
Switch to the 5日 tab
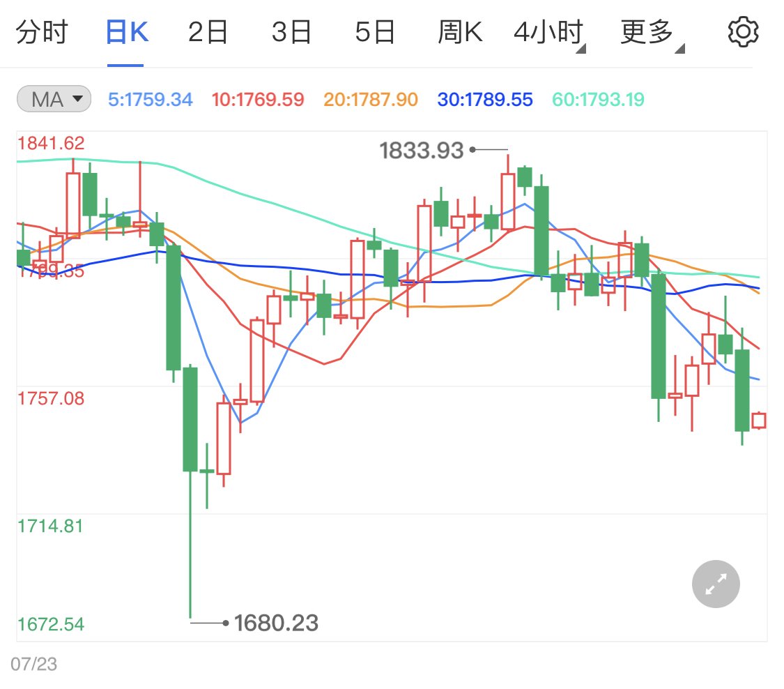tap(375, 32)
